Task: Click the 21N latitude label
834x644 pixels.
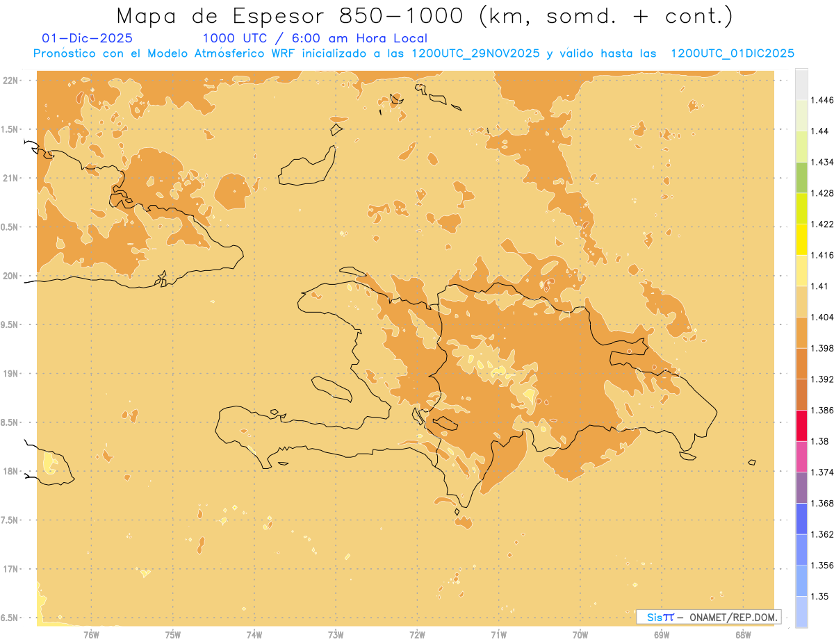Action: click(10, 179)
